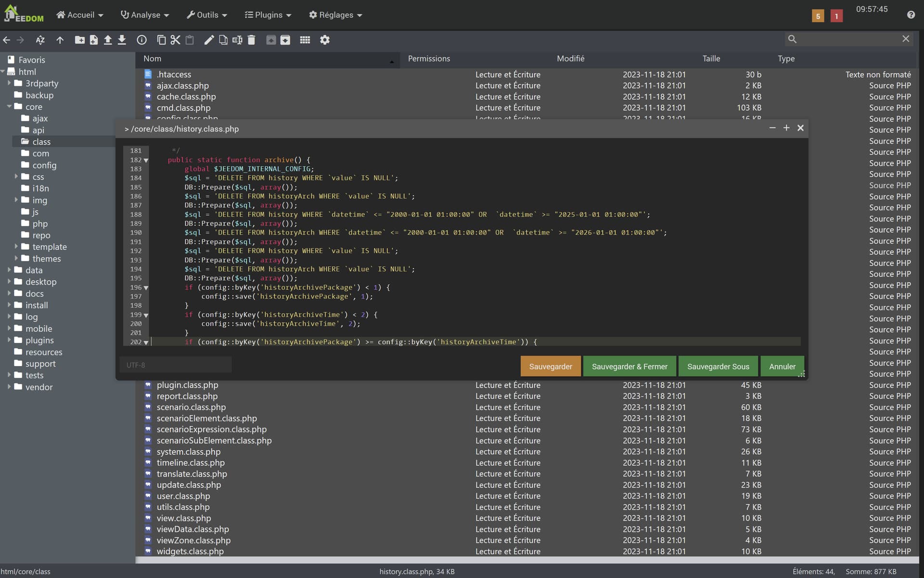Open the Plugins menu

coord(268,15)
